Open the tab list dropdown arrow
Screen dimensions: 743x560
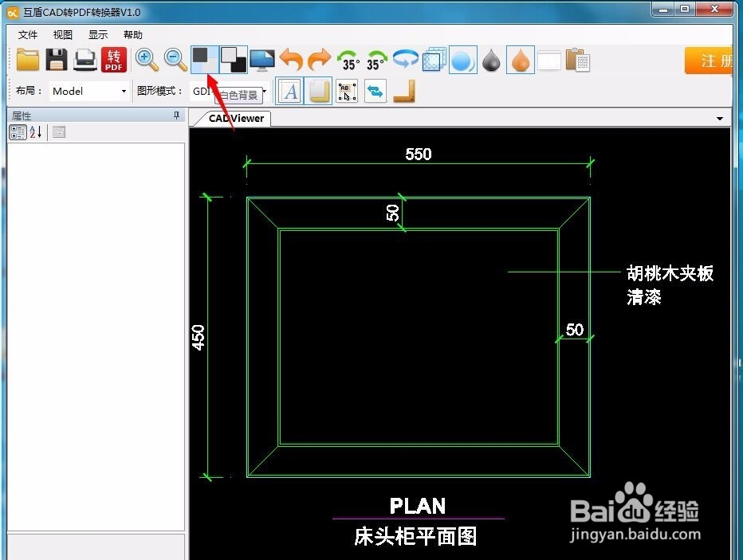(x=720, y=119)
